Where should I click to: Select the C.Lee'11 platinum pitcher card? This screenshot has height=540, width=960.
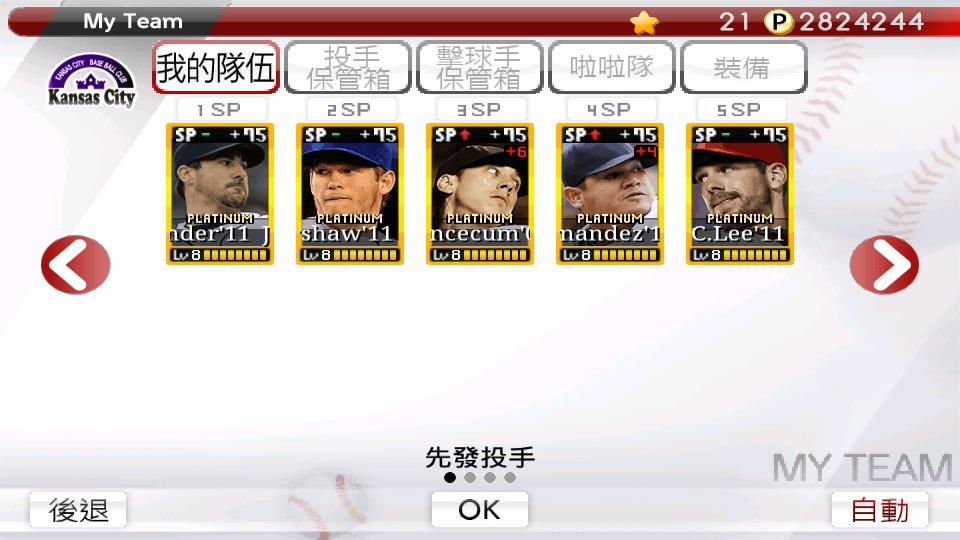click(740, 194)
